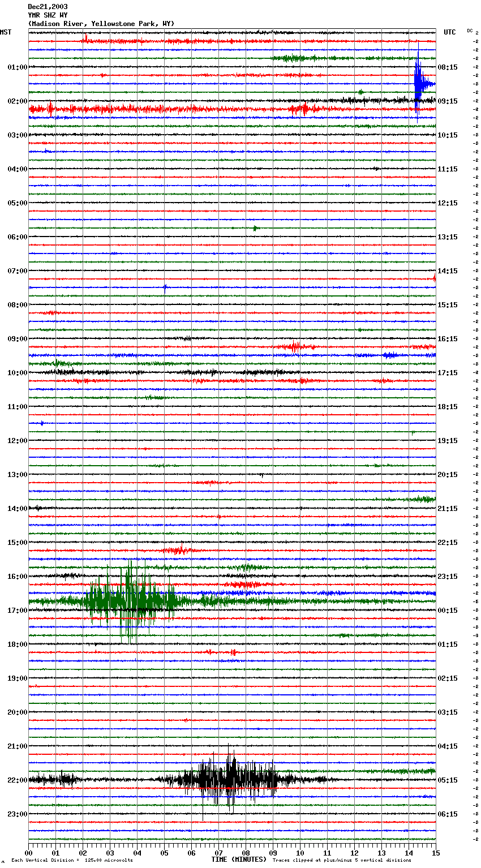Select the 14:00 MST time label
The width and height of the screenshot is (481, 868).
tap(17, 509)
